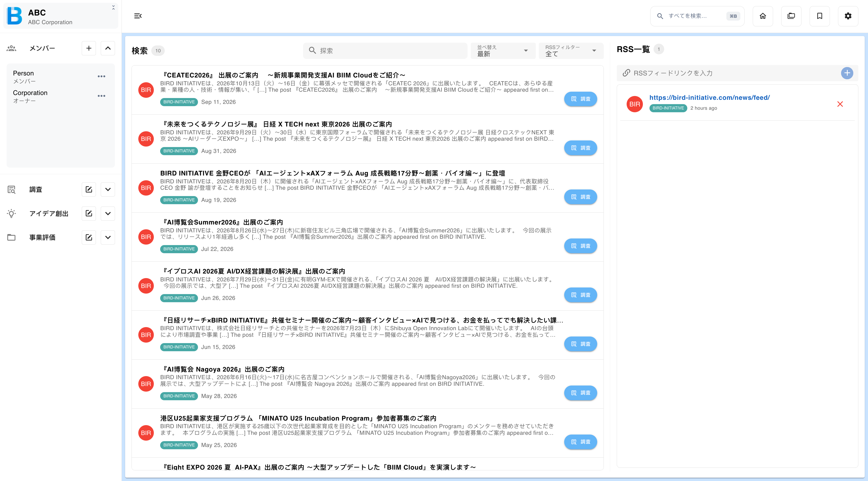Open the 『日経リサーチ×BIRD INITIATIVE』 article title
Screen dimensions: 868x481
pyautogui.click(x=362, y=320)
